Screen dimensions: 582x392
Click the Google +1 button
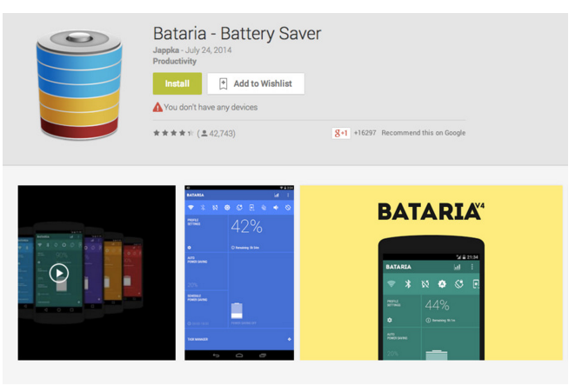pyautogui.click(x=341, y=133)
